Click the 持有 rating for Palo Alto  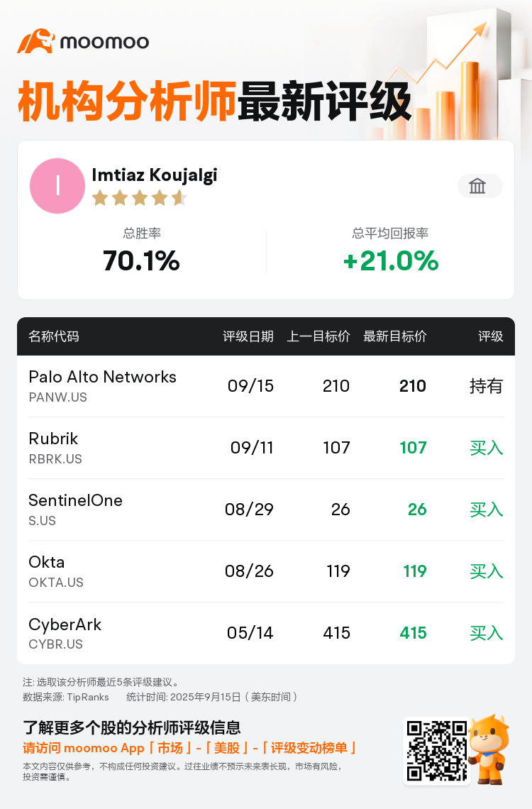(x=486, y=386)
